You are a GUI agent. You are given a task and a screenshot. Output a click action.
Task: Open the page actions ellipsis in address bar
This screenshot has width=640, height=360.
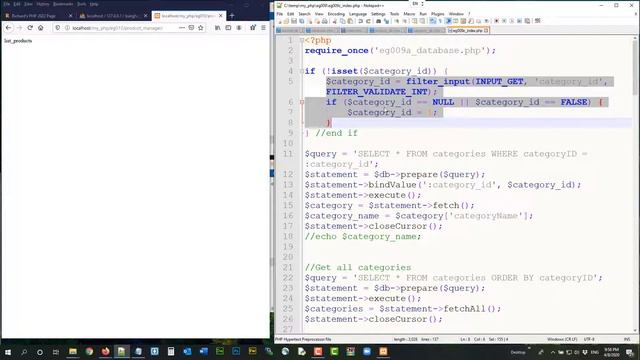[x=182, y=28]
